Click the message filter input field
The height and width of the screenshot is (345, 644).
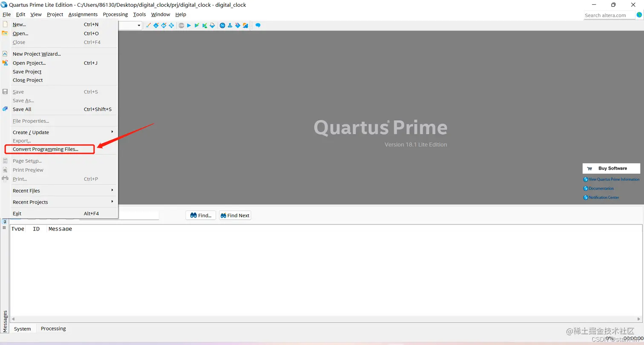click(x=138, y=216)
